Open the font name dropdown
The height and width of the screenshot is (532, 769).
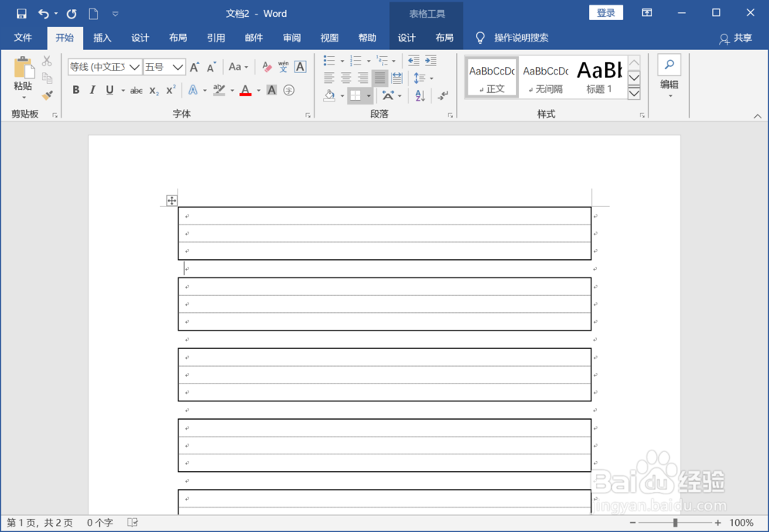(x=135, y=67)
